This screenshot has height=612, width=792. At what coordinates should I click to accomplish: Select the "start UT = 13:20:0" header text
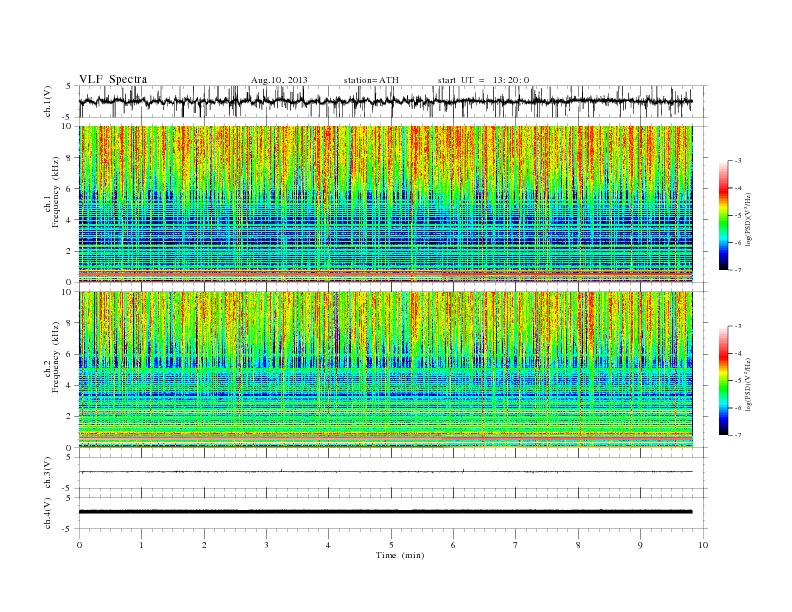point(483,80)
